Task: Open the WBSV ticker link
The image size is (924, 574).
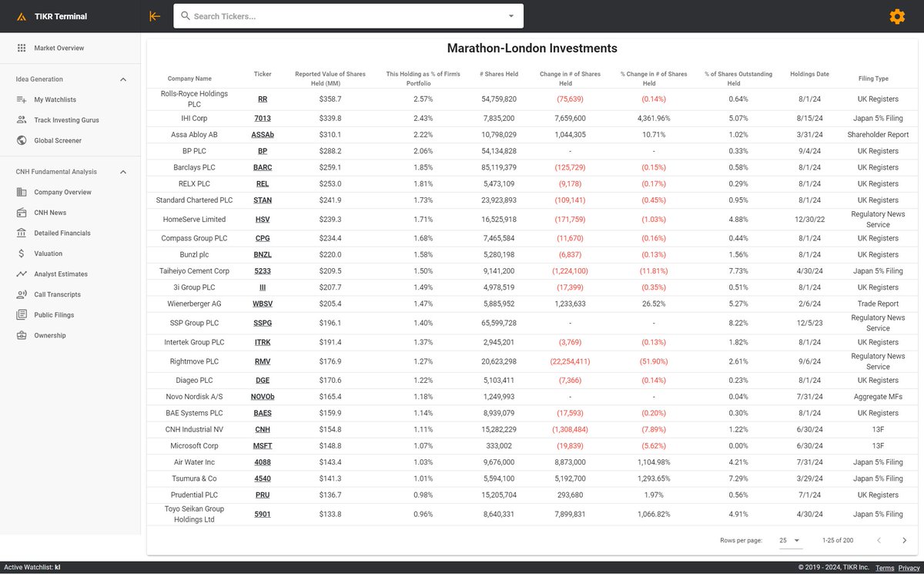Action: 263,304
